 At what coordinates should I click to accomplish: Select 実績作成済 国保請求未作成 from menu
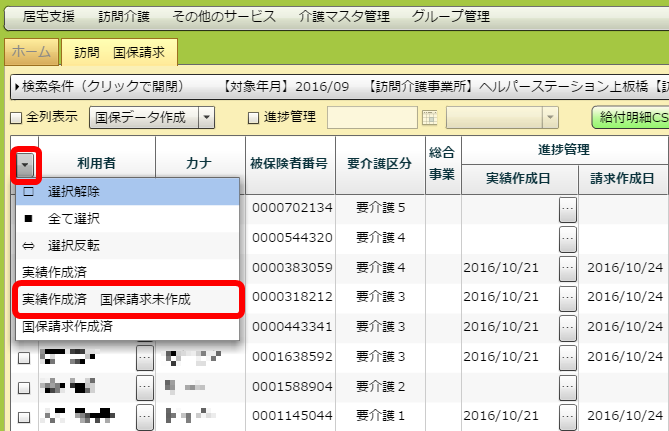click(120, 299)
